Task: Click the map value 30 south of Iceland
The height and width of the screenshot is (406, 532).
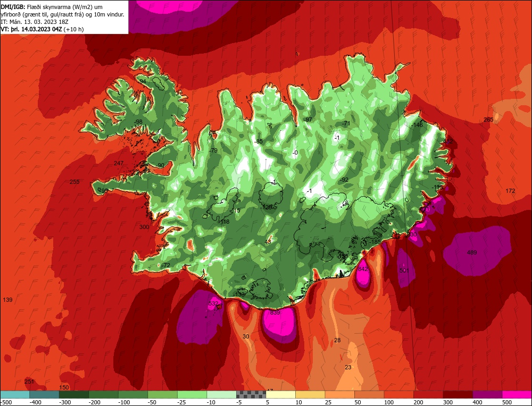Action: 246,336
